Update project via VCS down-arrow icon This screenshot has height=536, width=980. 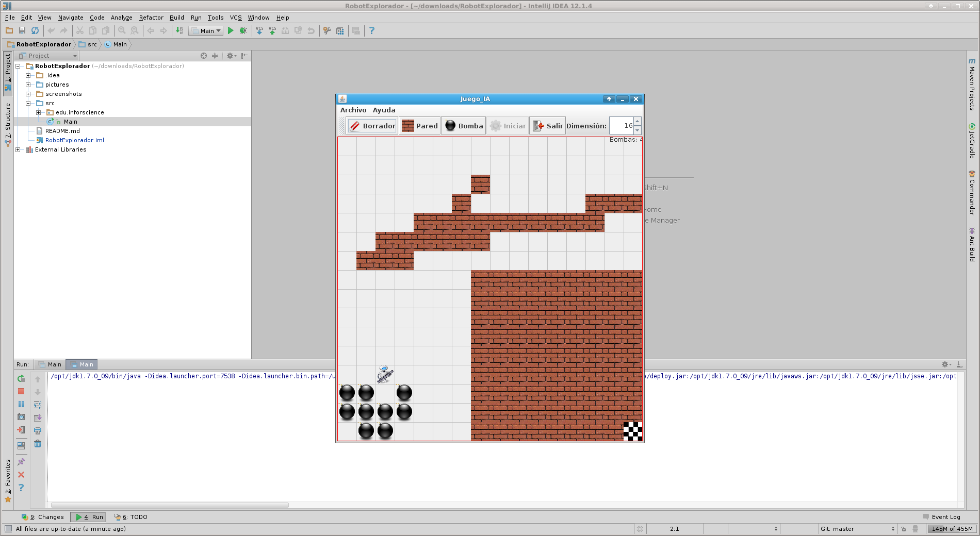[259, 31]
